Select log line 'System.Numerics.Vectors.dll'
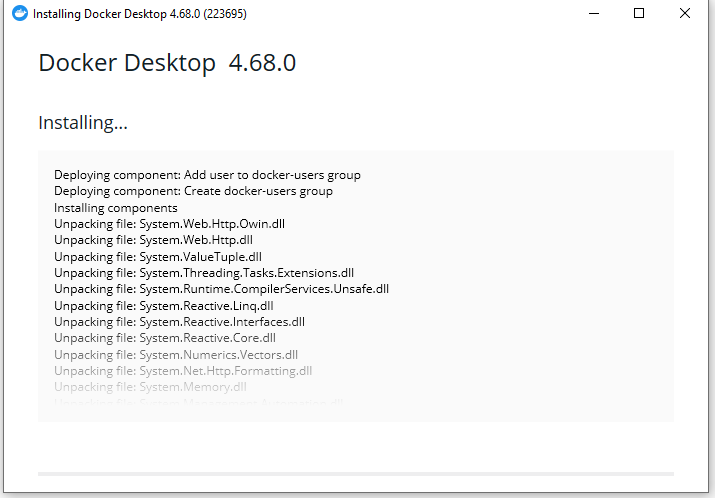The image size is (715, 498). [x=176, y=355]
